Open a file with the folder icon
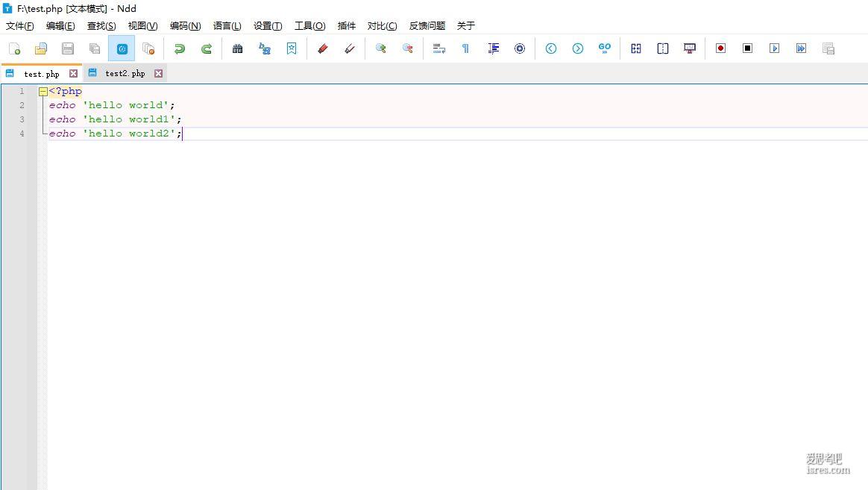868x490 pixels. point(41,48)
